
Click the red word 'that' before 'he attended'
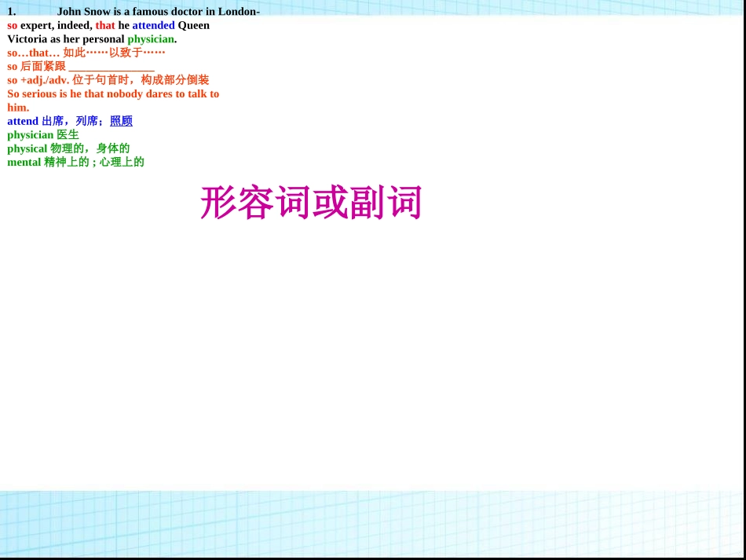point(105,25)
